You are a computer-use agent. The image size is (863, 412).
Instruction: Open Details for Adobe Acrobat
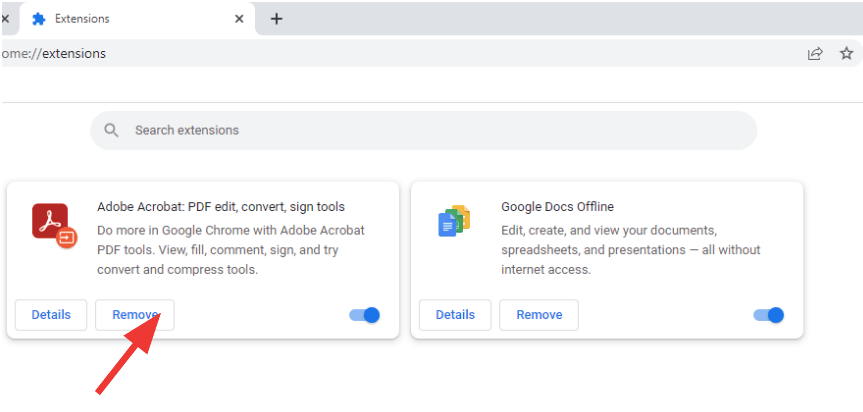51,315
